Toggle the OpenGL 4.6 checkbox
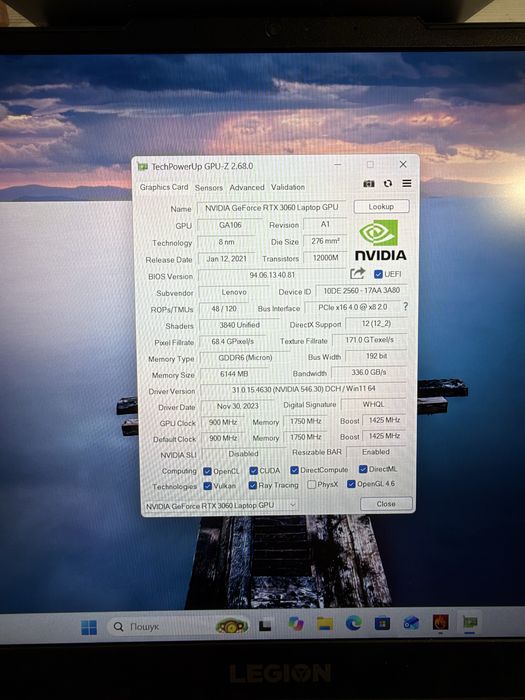 tap(351, 484)
